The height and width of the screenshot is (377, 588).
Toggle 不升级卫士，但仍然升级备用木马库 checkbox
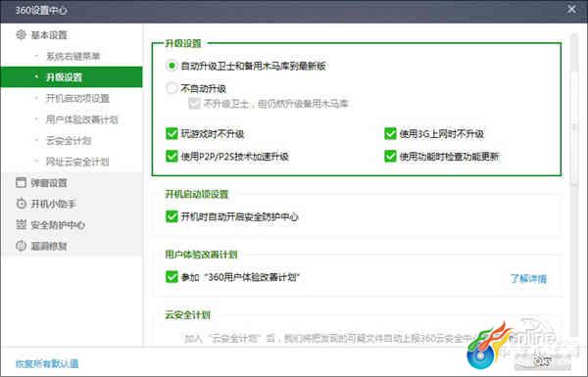coord(194,104)
